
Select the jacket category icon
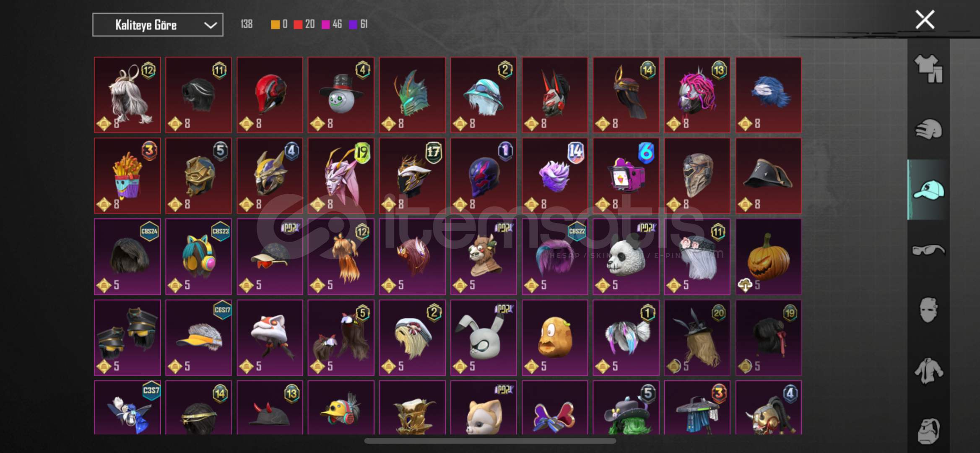click(928, 371)
